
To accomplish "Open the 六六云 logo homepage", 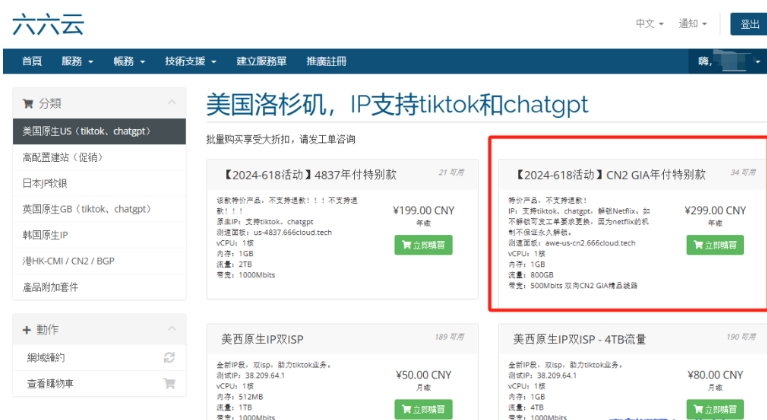I will pos(48,24).
